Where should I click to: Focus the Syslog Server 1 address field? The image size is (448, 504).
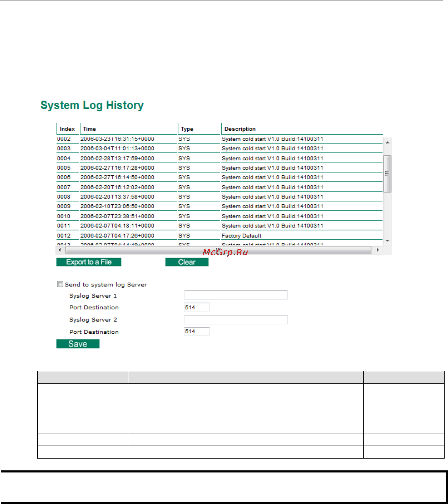click(x=236, y=295)
